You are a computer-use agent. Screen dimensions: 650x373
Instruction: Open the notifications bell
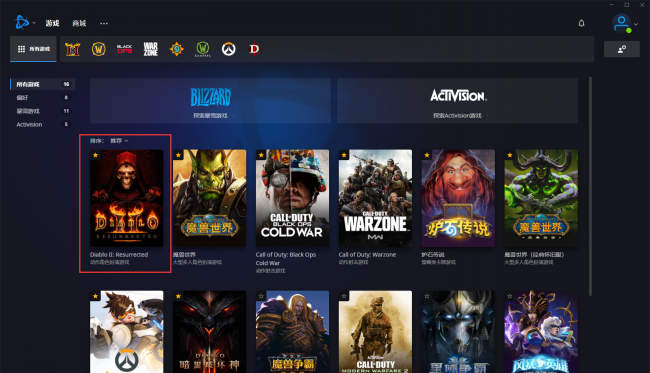click(x=582, y=23)
